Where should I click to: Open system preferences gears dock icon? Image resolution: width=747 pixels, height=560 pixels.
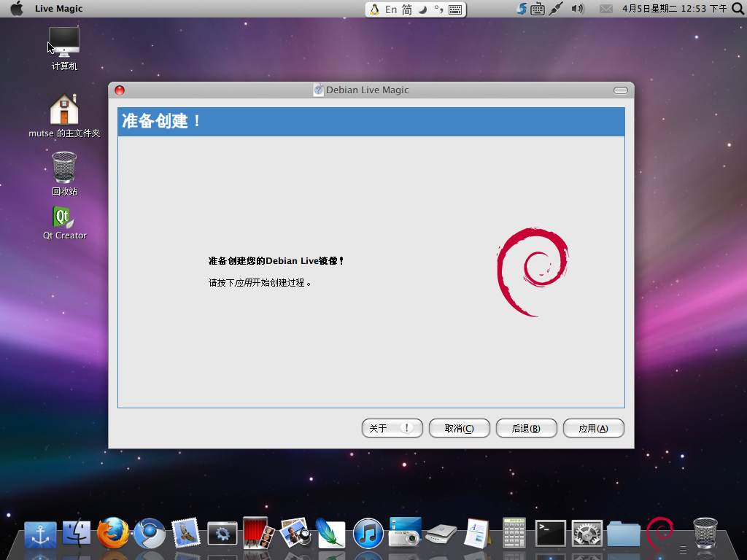587,533
